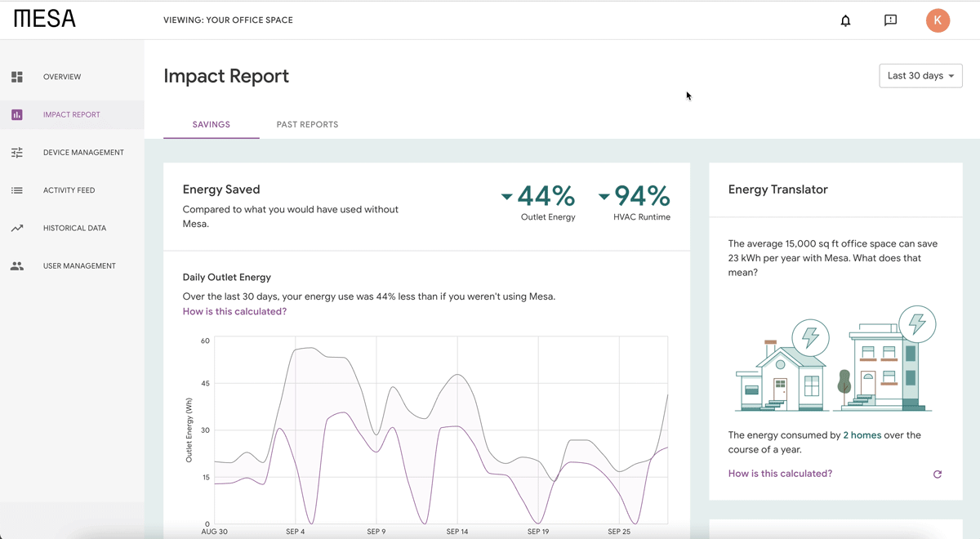
Task: Click the 94% HVAC Runtime value
Action: tap(642, 196)
